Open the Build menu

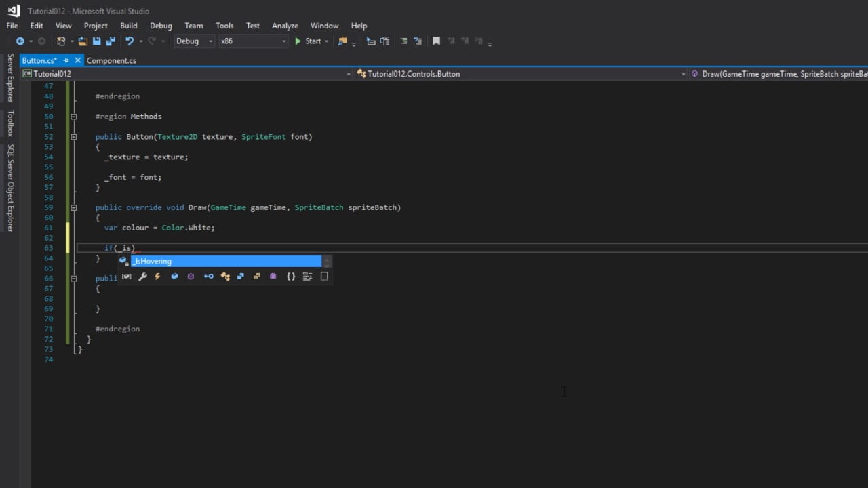129,26
